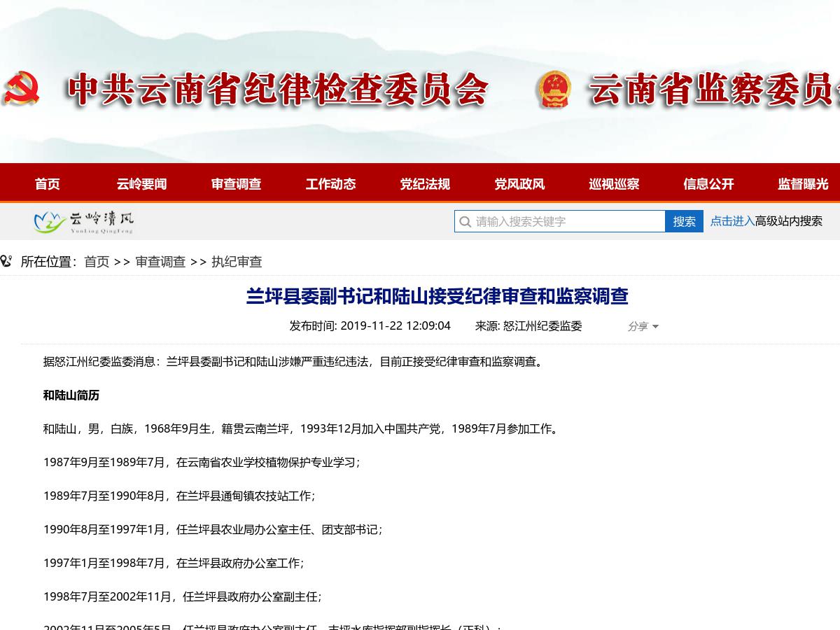The image size is (840, 630).
Task: Click the 云岭清风 logo
Action: coord(83,222)
